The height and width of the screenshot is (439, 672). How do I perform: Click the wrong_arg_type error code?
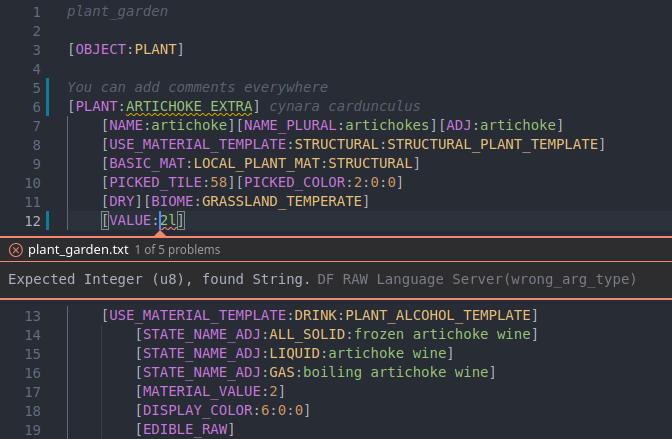pyautogui.click(x=570, y=280)
